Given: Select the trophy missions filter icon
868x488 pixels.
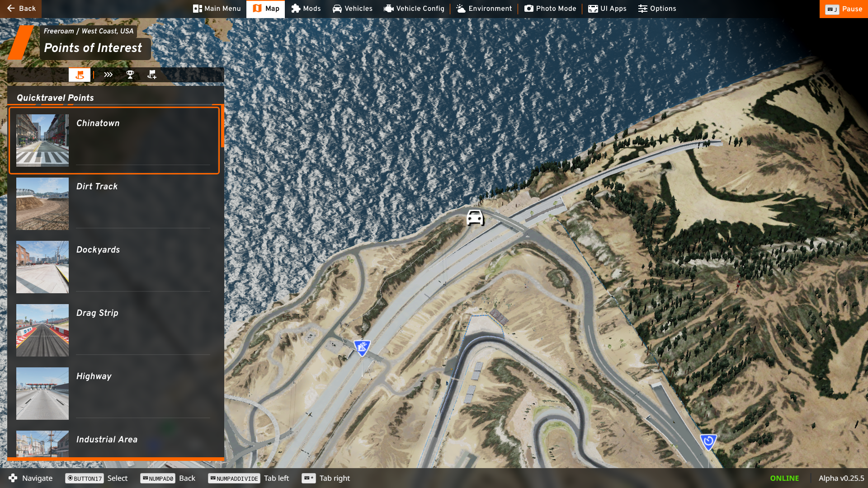Looking at the screenshot, I should click(130, 75).
